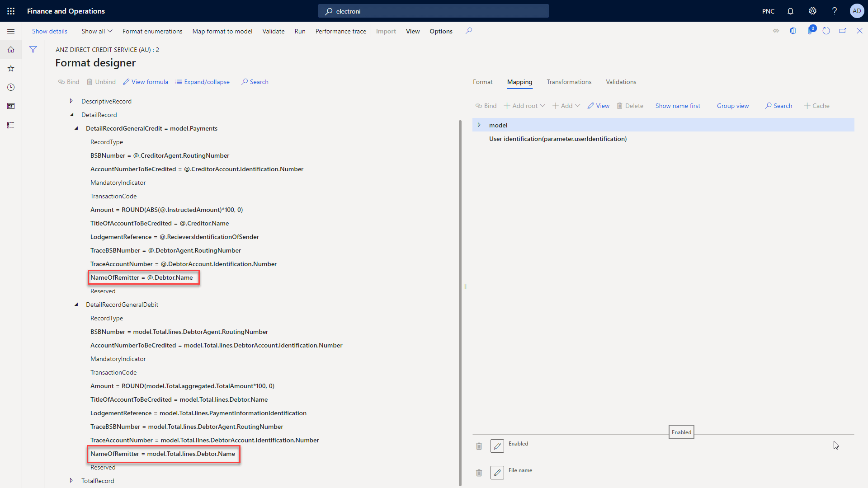Open the app launcher waffle icon
Screen dimensions: 868x488
[11, 11]
